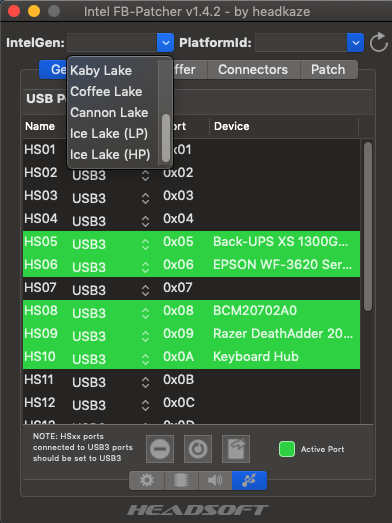Select the HS11 port name

39,380
